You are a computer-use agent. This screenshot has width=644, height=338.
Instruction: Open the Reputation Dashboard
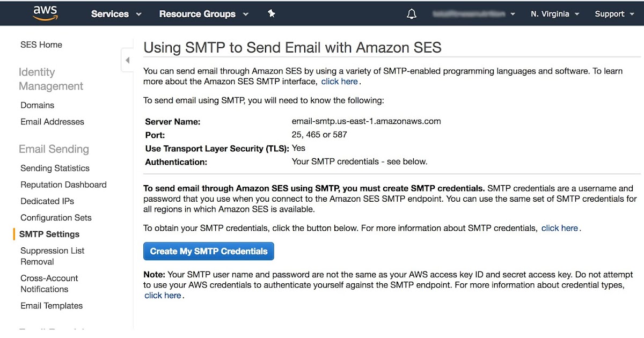tap(63, 185)
